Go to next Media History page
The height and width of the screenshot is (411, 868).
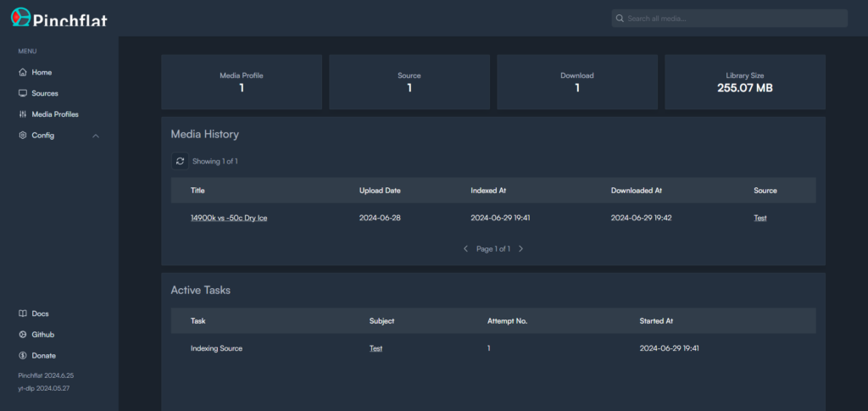[521, 249]
